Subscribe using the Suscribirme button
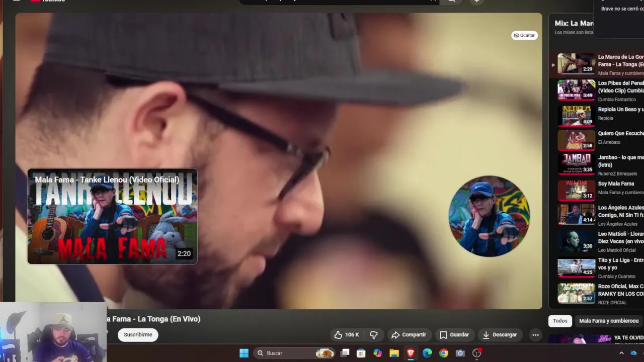This screenshot has width=644, height=362. [138, 335]
